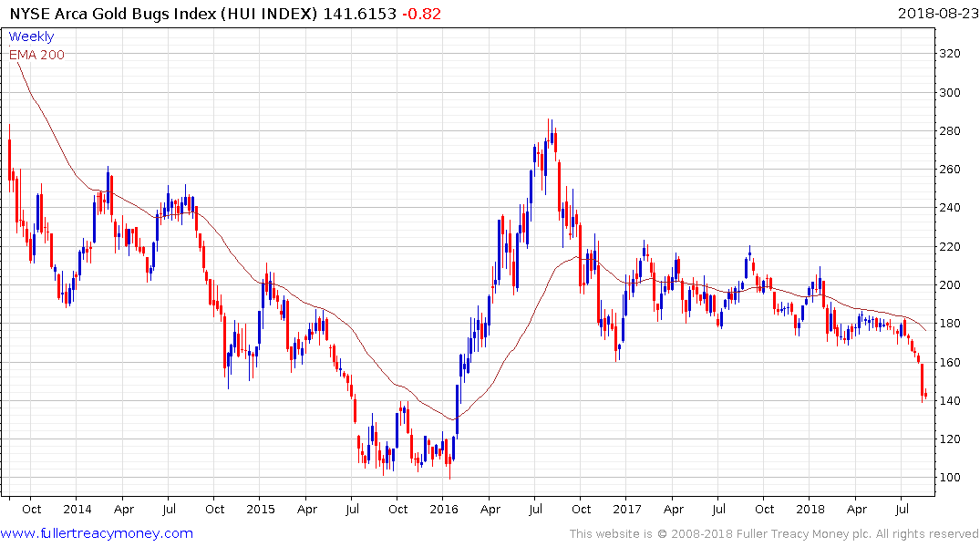
Task: Click the price change value -0.82
Action: (422, 14)
